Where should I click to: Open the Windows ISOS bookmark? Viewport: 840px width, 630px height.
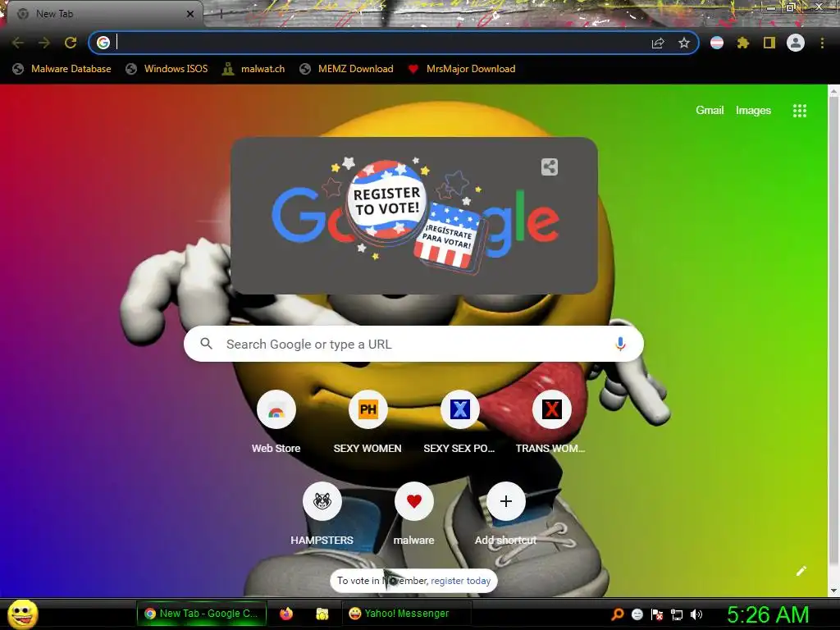click(x=167, y=69)
